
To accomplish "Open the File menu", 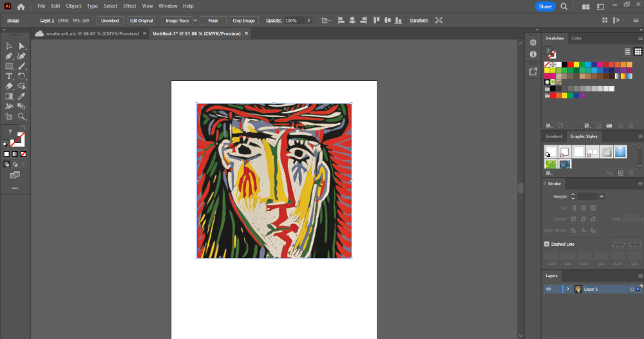I will pyautogui.click(x=41, y=6).
